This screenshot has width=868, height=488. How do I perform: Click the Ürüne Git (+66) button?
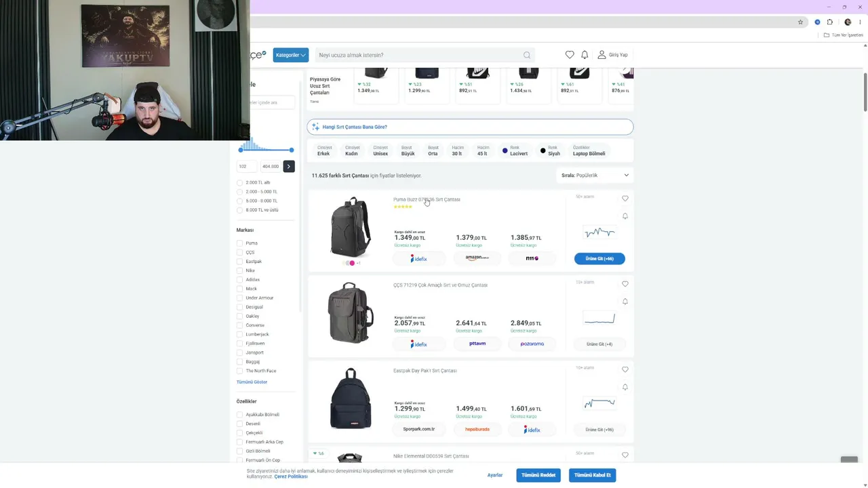(599, 258)
